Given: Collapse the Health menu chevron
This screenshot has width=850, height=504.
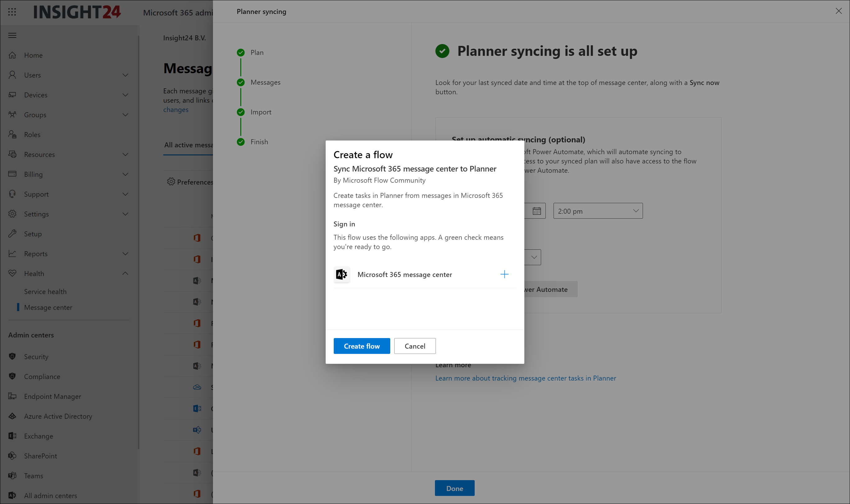Looking at the screenshot, I should (125, 273).
